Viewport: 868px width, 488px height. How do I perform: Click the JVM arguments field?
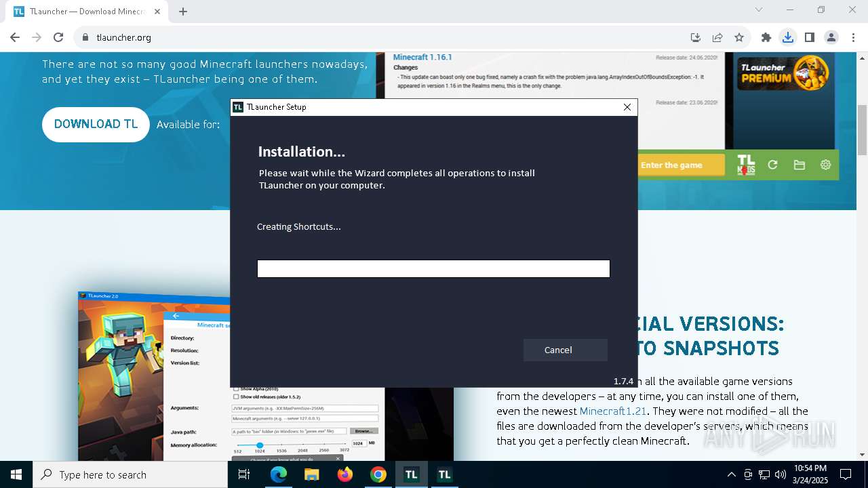(304, 408)
